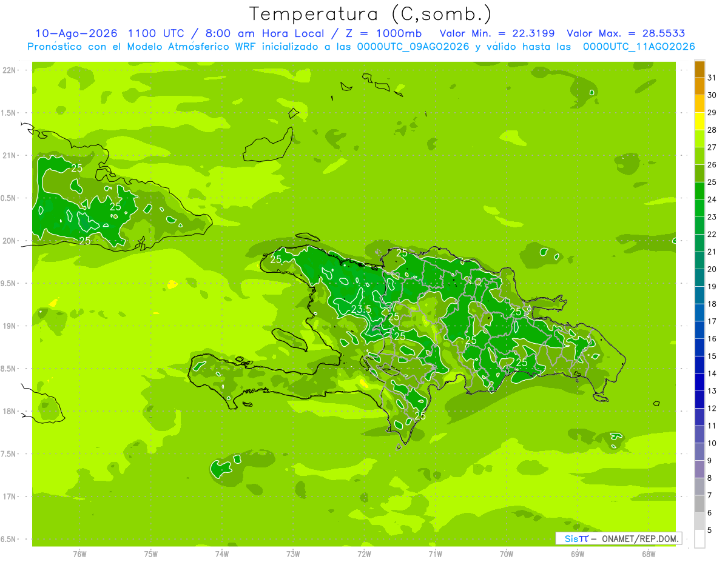Select the date text '10-Ago-2026'
This screenshot has width=728, height=562.
pyautogui.click(x=75, y=33)
